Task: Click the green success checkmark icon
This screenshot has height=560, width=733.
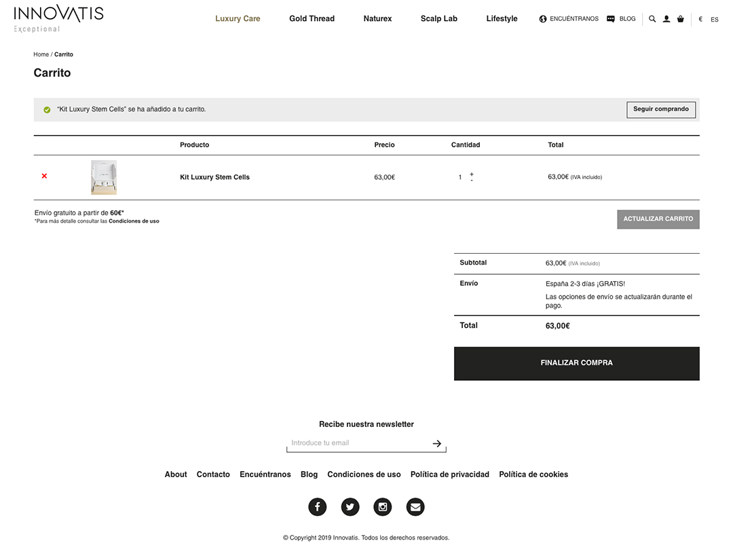Action: click(47, 110)
